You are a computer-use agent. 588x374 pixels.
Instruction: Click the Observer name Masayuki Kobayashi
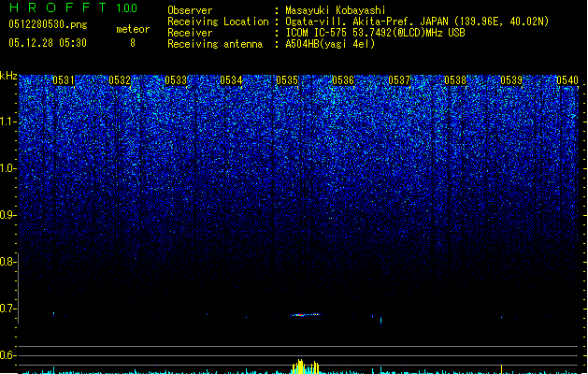(x=336, y=10)
